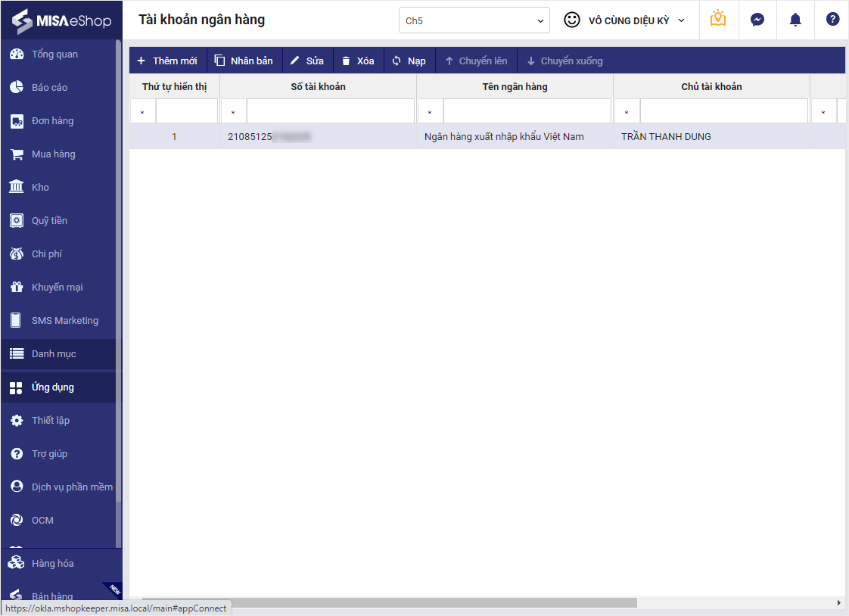
Task: Click the Dịch vụ phần mềm person icon
Action: pos(17,487)
